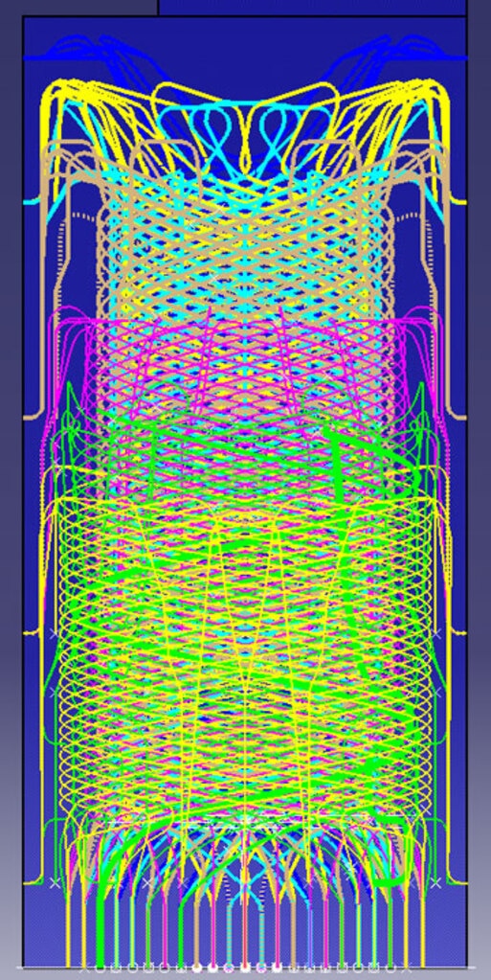Select the dark rectangle above the board's top-left corner
491x980 pixels.
(x=78, y=7)
